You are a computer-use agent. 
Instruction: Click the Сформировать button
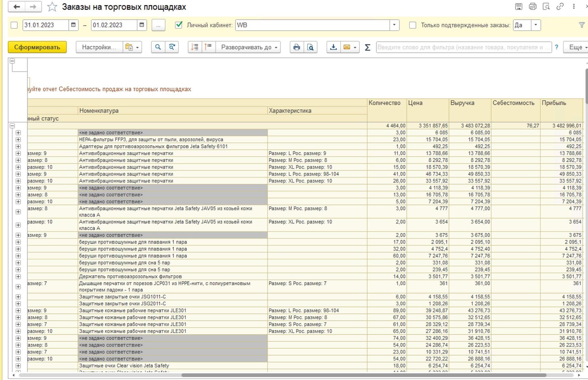[x=37, y=47]
